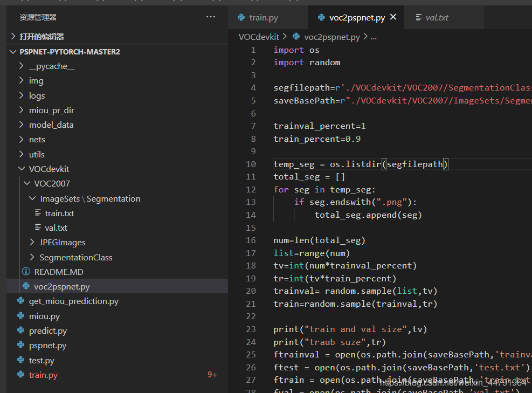532x393 pixels.
Task: Close the voc2pspnet.py tab
Action: (393, 17)
